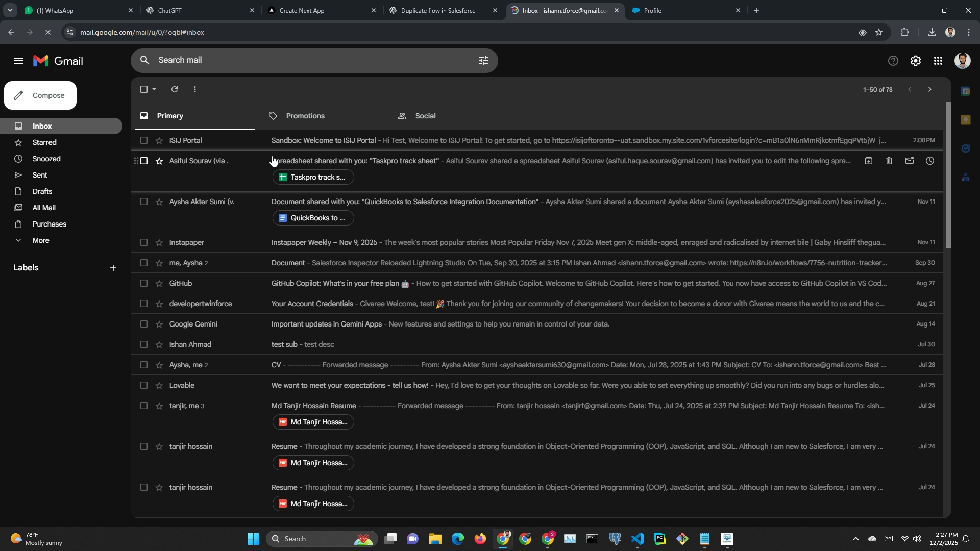Viewport: 980px width, 551px height.
Task: Expand More in the left sidebar
Action: click(41, 241)
